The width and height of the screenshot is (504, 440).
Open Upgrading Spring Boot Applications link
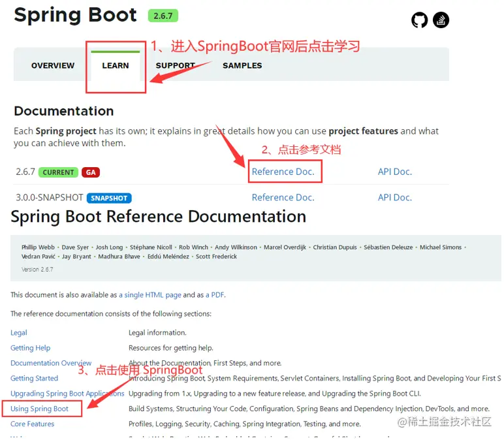pyautogui.click(x=67, y=394)
